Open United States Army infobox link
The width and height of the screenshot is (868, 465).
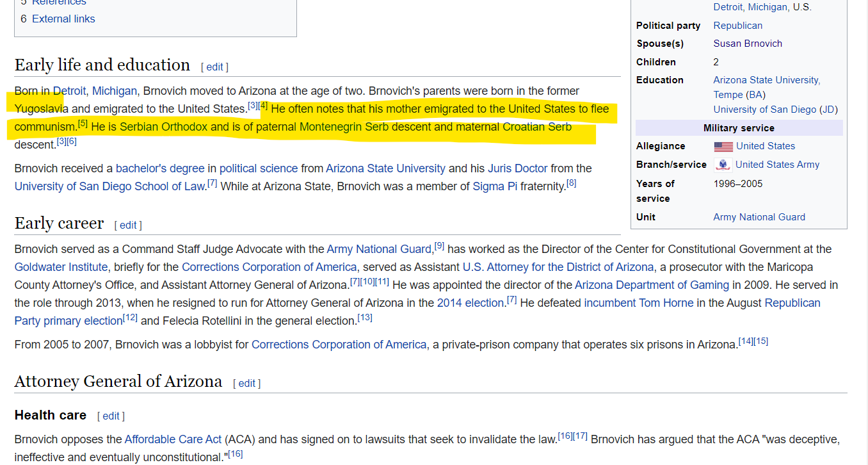pos(777,165)
